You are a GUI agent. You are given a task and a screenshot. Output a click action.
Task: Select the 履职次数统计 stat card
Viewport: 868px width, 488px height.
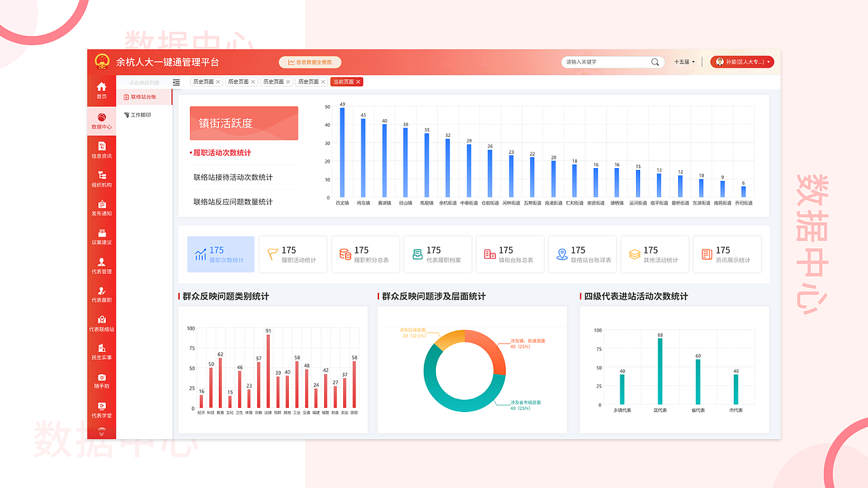[x=221, y=254]
